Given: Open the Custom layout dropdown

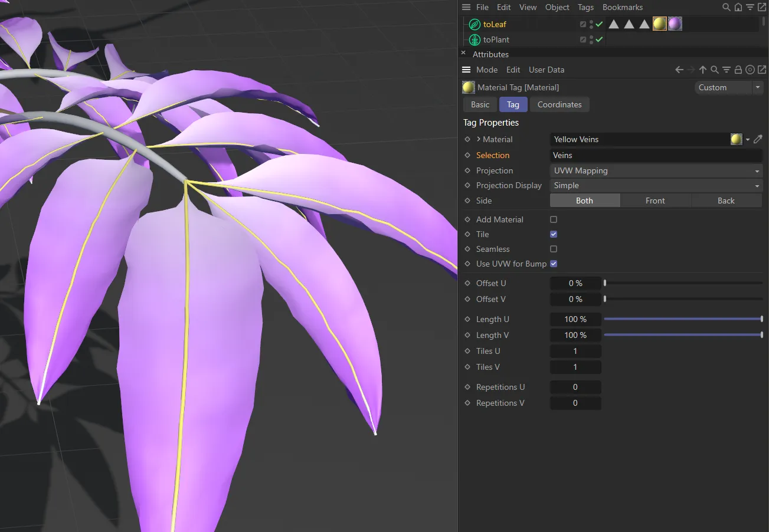Looking at the screenshot, I should click(x=729, y=87).
